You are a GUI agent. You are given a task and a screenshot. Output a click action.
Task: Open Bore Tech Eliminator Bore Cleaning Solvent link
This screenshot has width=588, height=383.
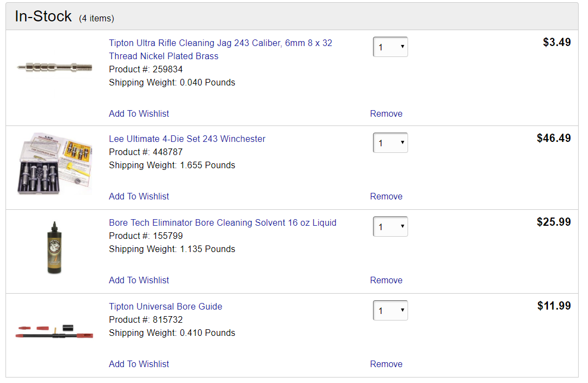click(x=222, y=222)
